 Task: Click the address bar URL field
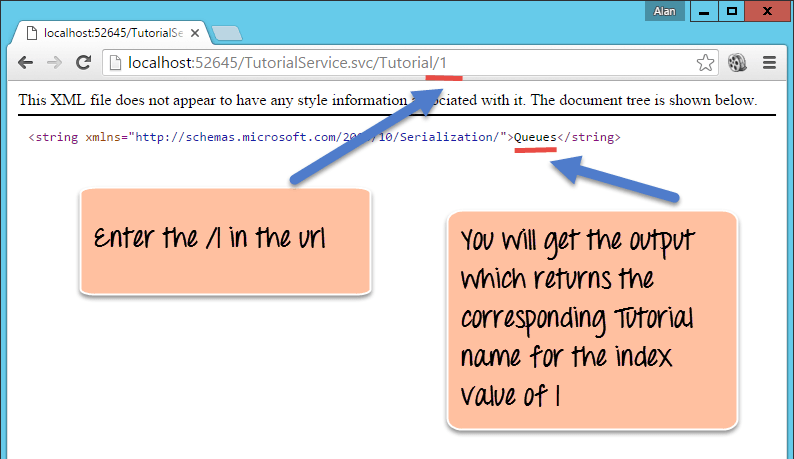(x=400, y=63)
